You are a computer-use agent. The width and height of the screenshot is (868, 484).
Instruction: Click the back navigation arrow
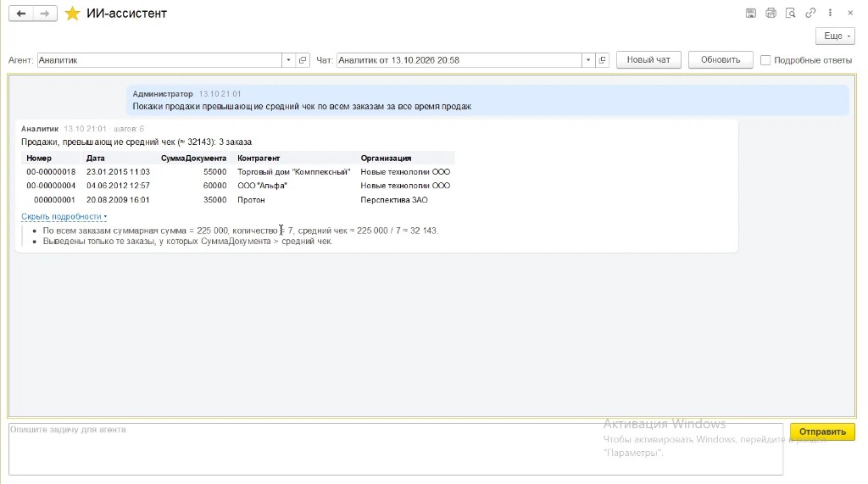coord(21,14)
